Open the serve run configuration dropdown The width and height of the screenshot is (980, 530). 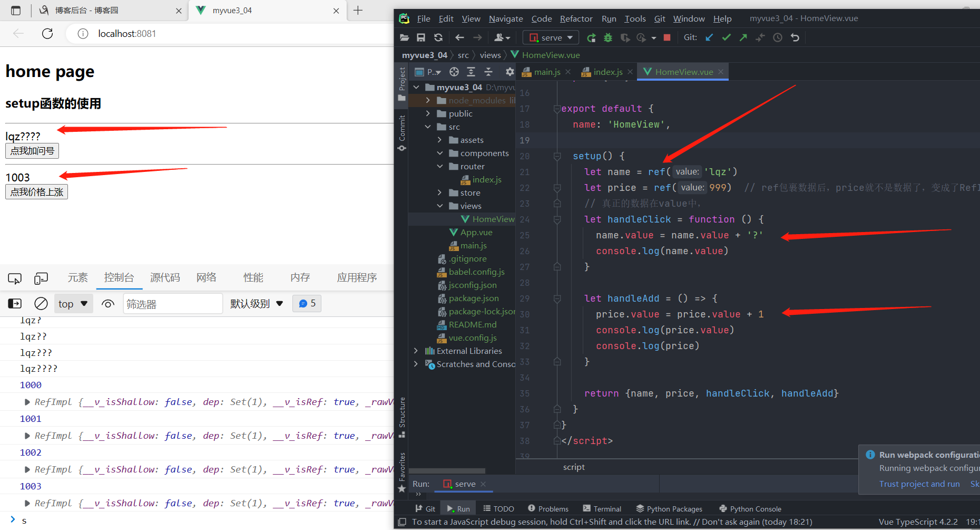coord(551,37)
